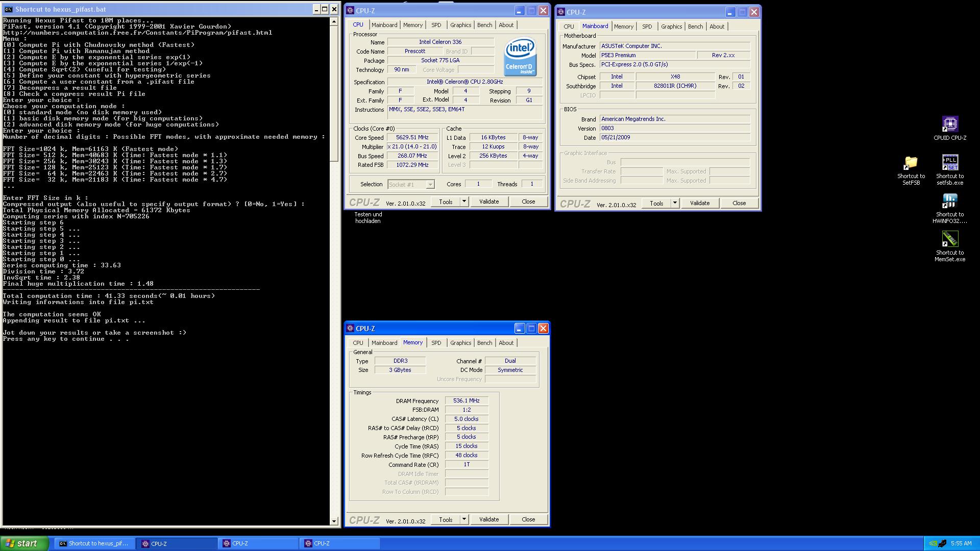Open Bench tab in Mainboard window

click(x=696, y=27)
